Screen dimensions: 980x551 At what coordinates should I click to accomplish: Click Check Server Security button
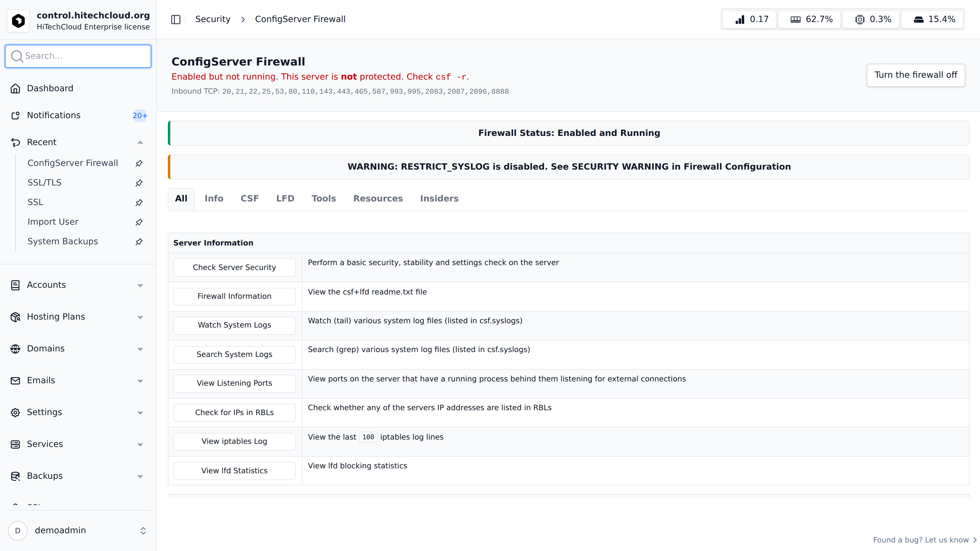tap(234, 267)
